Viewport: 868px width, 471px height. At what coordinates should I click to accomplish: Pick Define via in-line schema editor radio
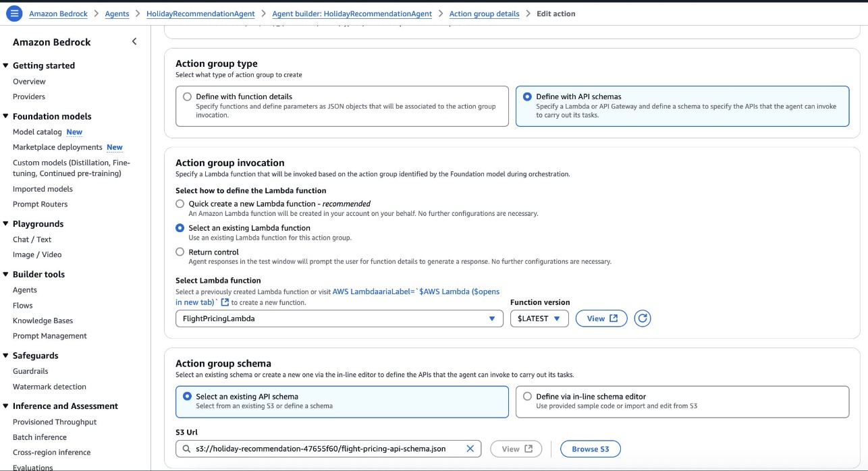(x=527, y=397)
